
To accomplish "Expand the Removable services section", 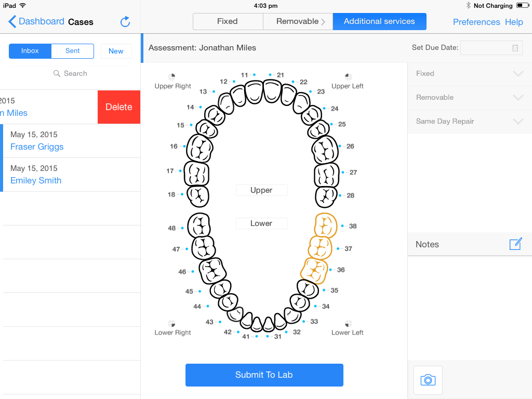I will pyautogui.click(x=470, y=97).
